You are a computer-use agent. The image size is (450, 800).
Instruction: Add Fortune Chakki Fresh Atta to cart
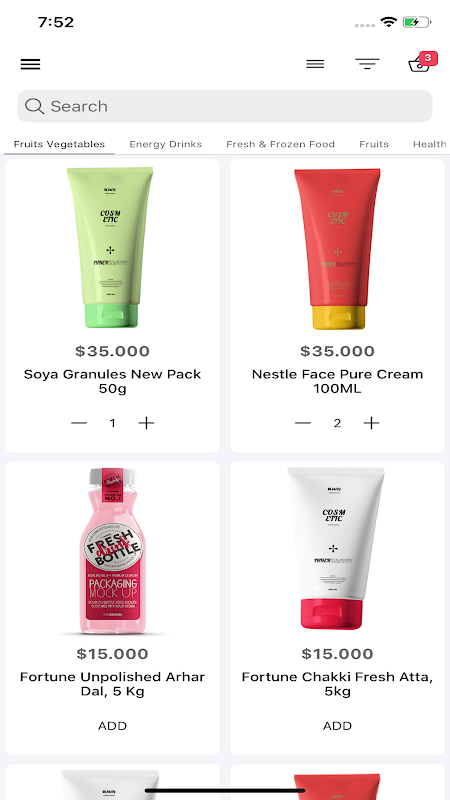(x=337, y=726)
